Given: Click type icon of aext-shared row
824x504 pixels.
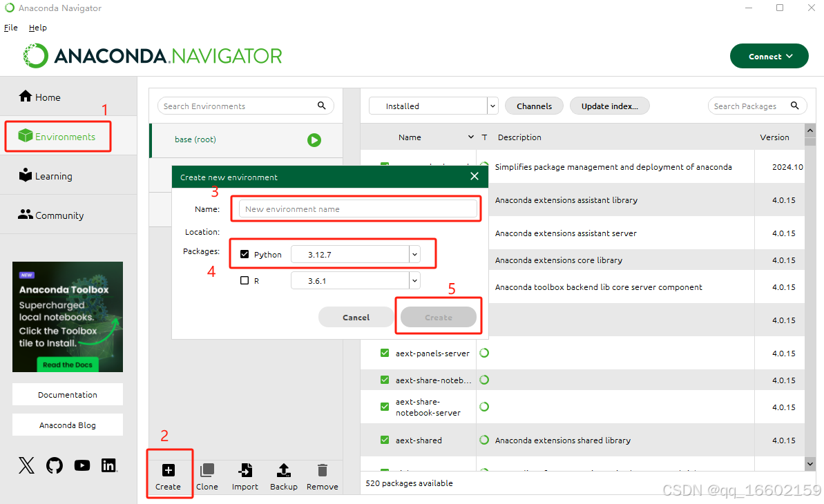Looking at the screenshot, I should point(484,440).
